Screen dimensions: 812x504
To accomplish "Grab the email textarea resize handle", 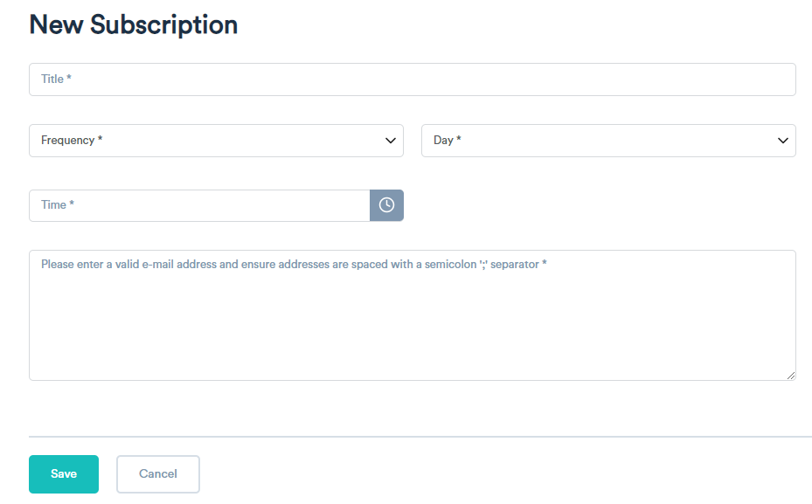I will [x=791, y=376].
